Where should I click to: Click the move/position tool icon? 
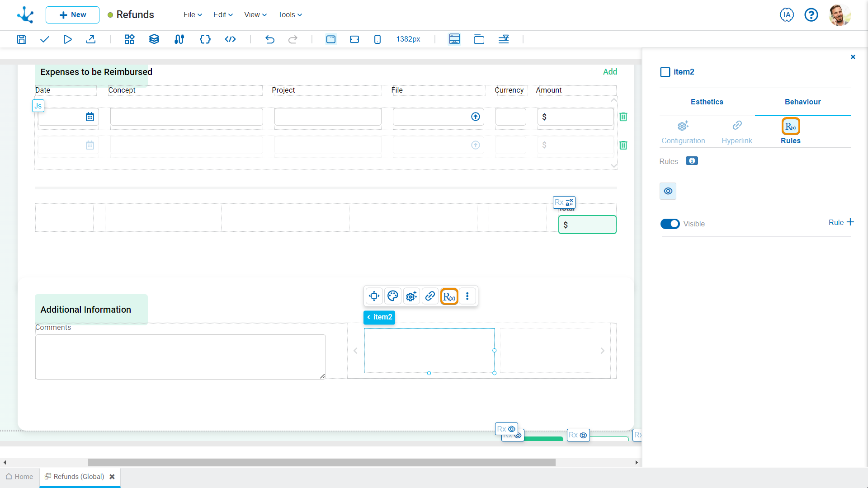374,296
